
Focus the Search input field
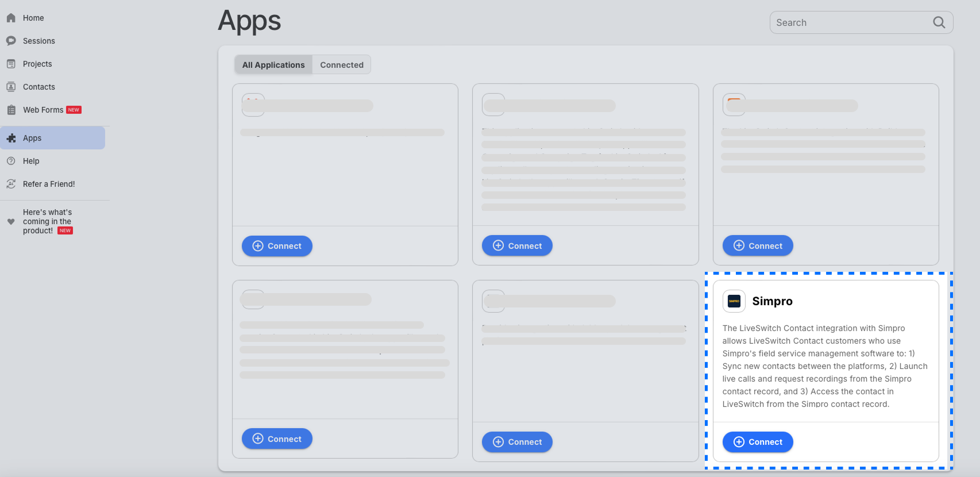tap(850, 22)
